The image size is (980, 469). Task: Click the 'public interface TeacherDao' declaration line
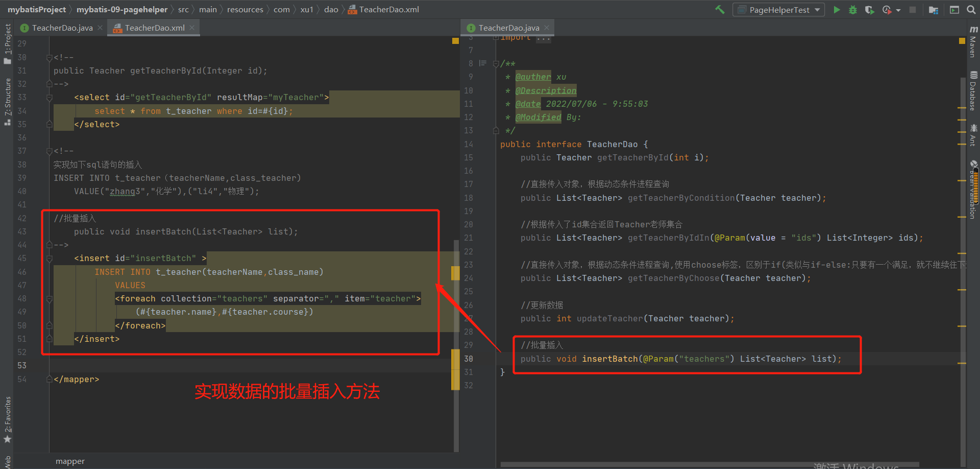point(574,144)
